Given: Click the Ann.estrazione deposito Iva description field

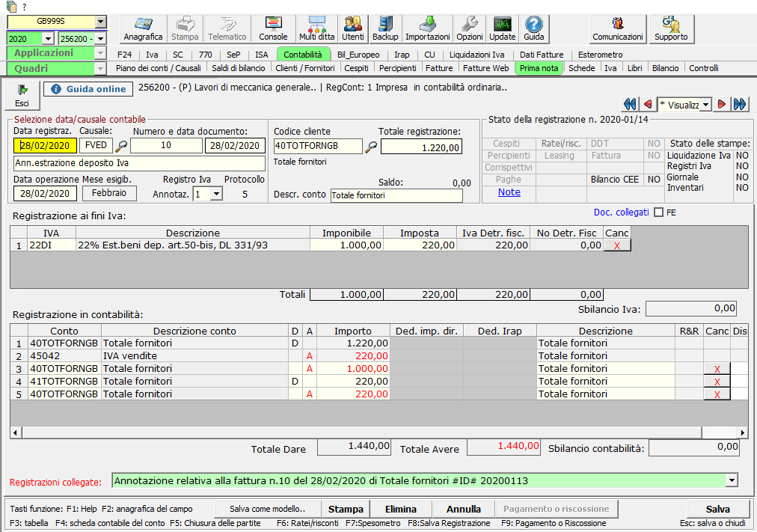Looking at the screenshot, I should click(x=140, y=163).
